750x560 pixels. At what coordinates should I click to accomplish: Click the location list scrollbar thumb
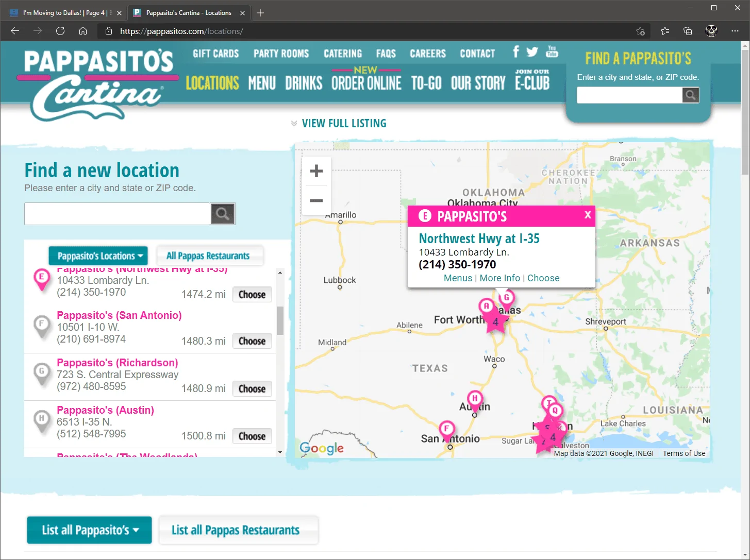(280, 320)
